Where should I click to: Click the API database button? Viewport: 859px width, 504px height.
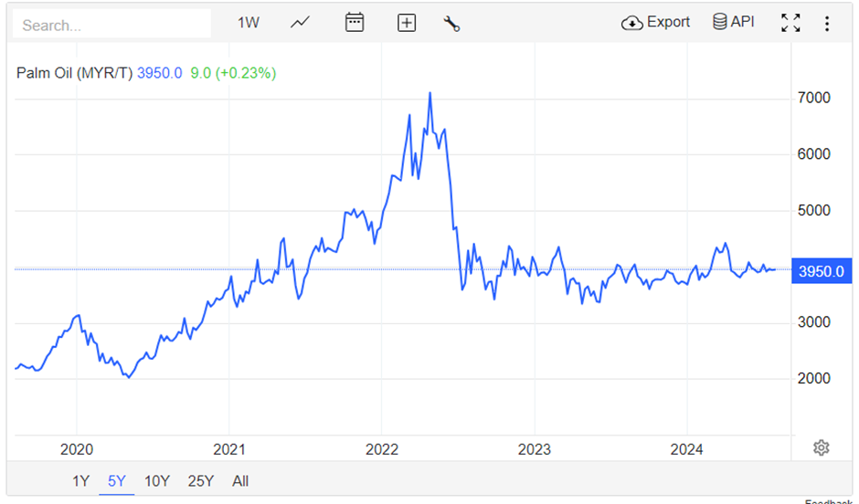[733, 22]
